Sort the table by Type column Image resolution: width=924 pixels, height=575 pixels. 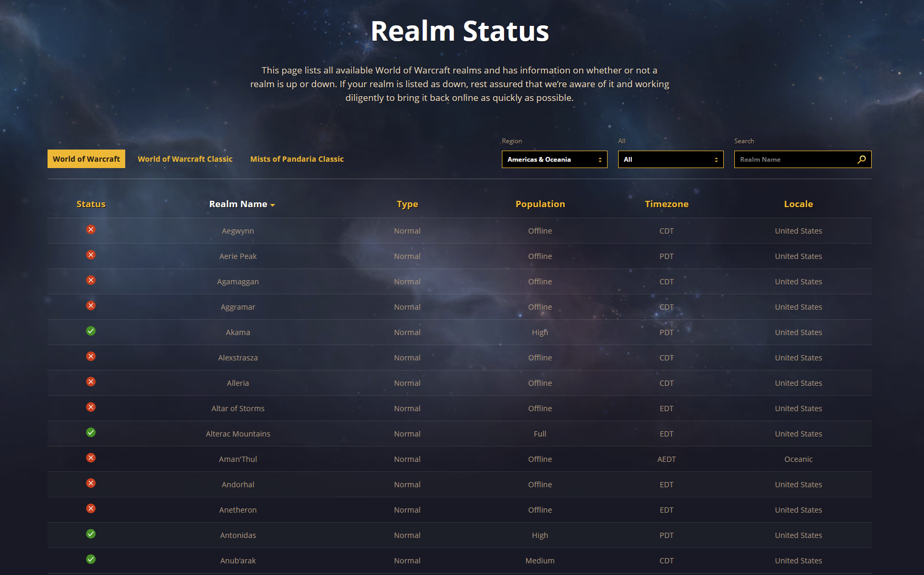point(407,205)
